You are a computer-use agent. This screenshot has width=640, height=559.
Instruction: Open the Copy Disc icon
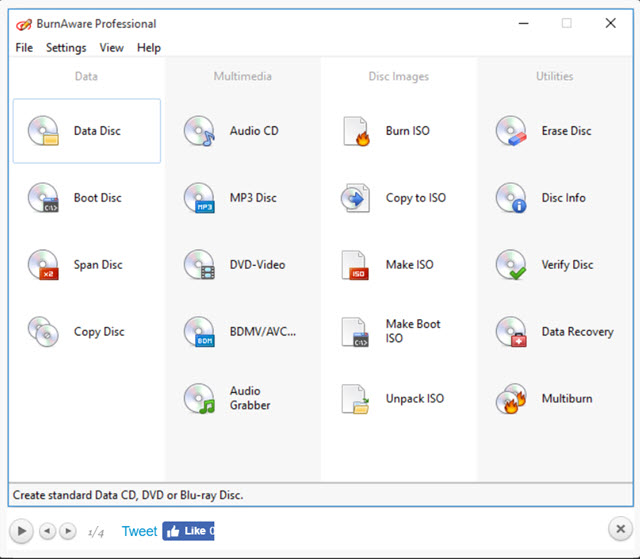pos(43,331)
